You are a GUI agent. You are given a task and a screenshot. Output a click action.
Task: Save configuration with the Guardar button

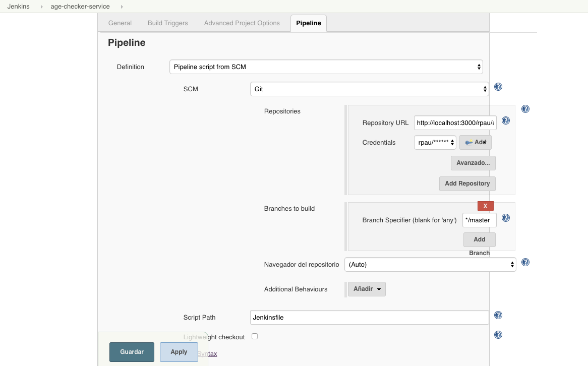click(132, 352)
